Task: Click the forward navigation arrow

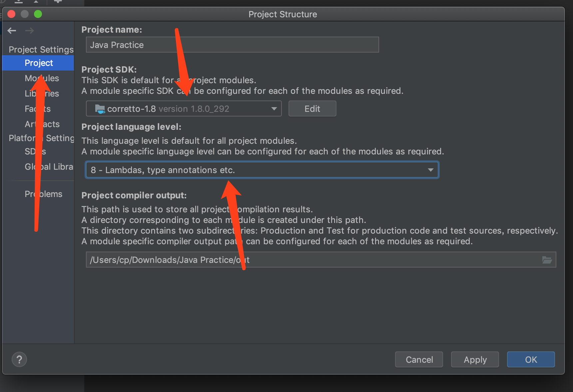Action: [30, 31]
